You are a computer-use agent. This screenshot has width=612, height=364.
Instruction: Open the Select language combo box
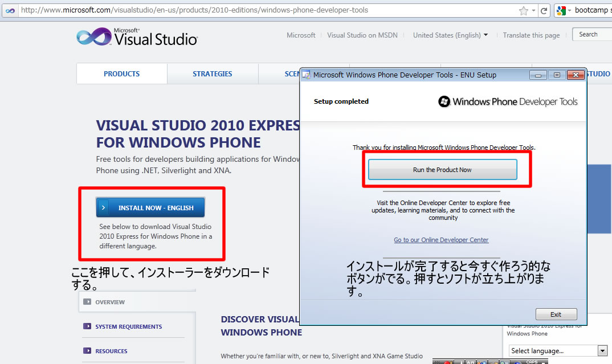(x=558, y=350)
